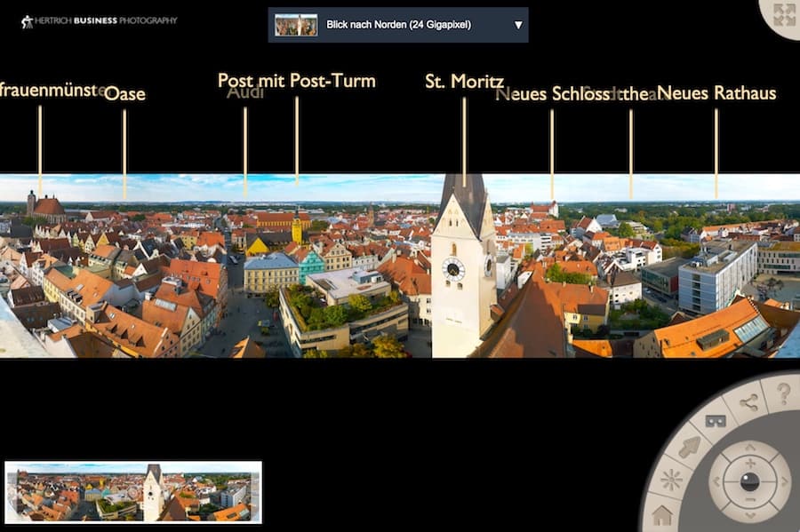Open the Hertrich Business Photography logo link
Viewport: 800px width, 532px height.
[x=99, y=21]
